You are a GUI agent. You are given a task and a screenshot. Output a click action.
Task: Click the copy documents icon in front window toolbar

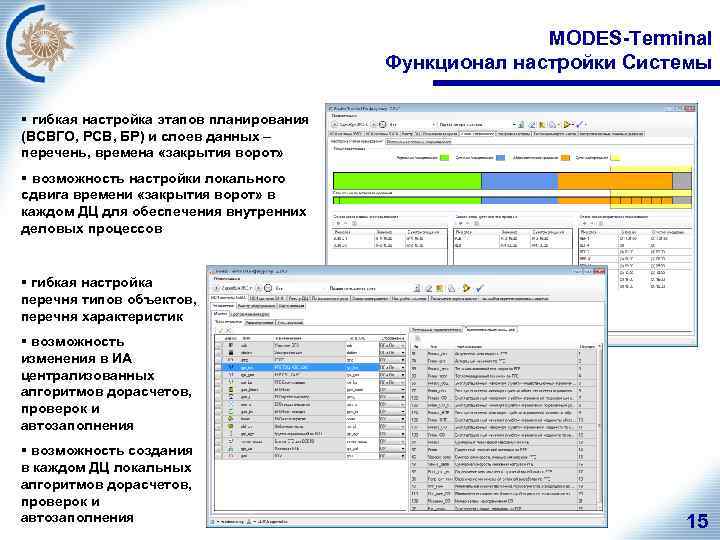451,288
